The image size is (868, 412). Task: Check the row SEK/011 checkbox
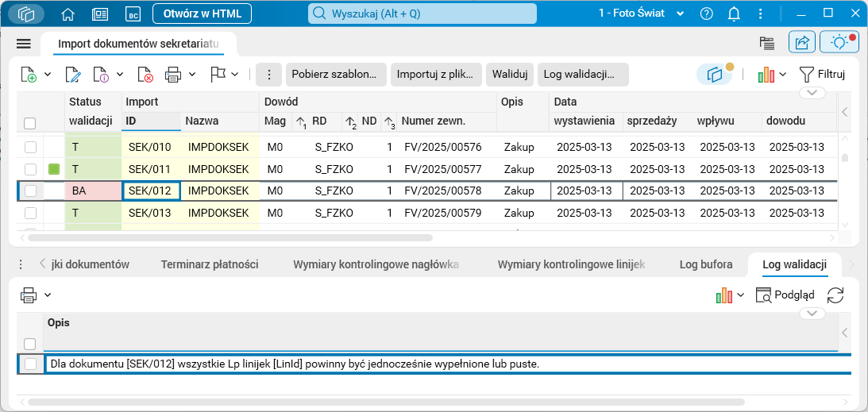30,168
